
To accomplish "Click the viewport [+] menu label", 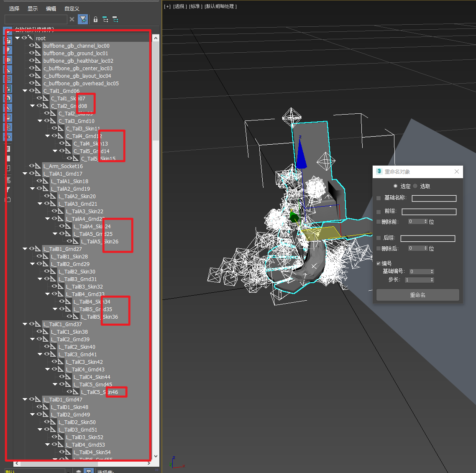I will [x=167, y=6].
